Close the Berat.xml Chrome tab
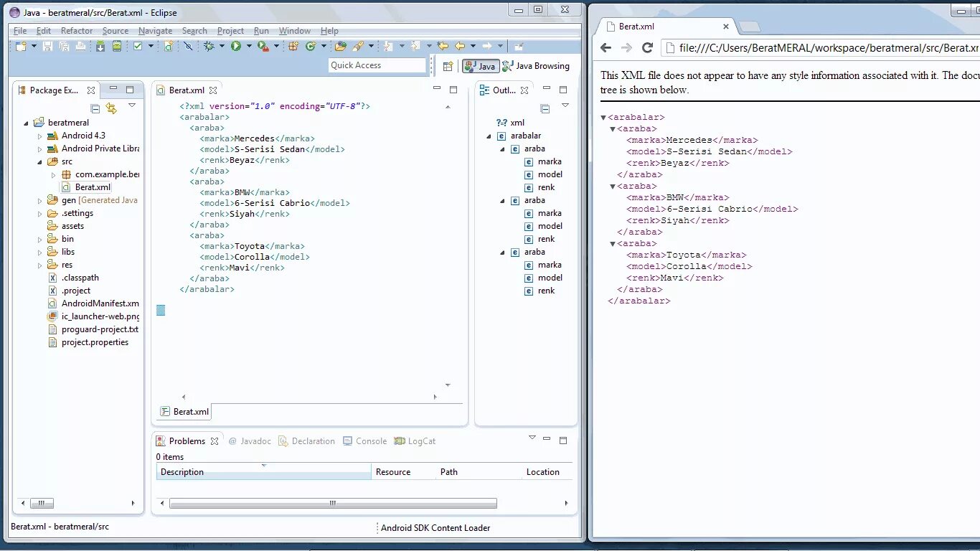This screenshot has height=551, width=980. (726, 27)
